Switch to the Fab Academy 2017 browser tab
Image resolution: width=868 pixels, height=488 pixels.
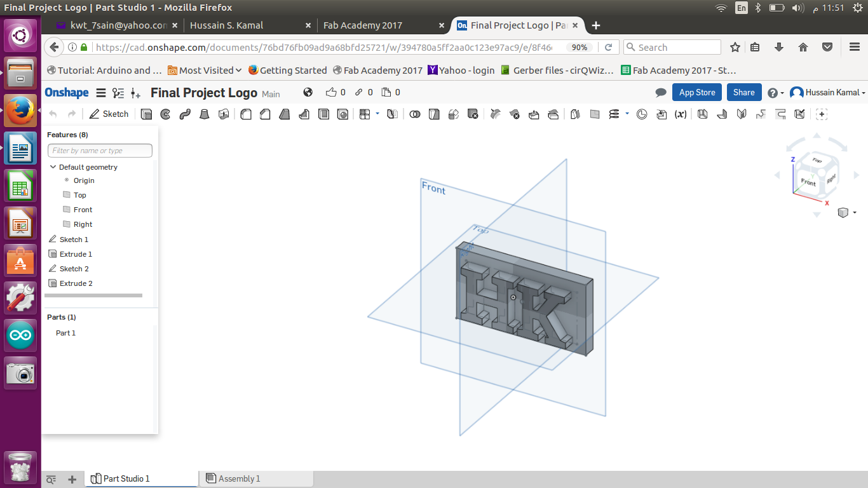[x=383, y=25]
